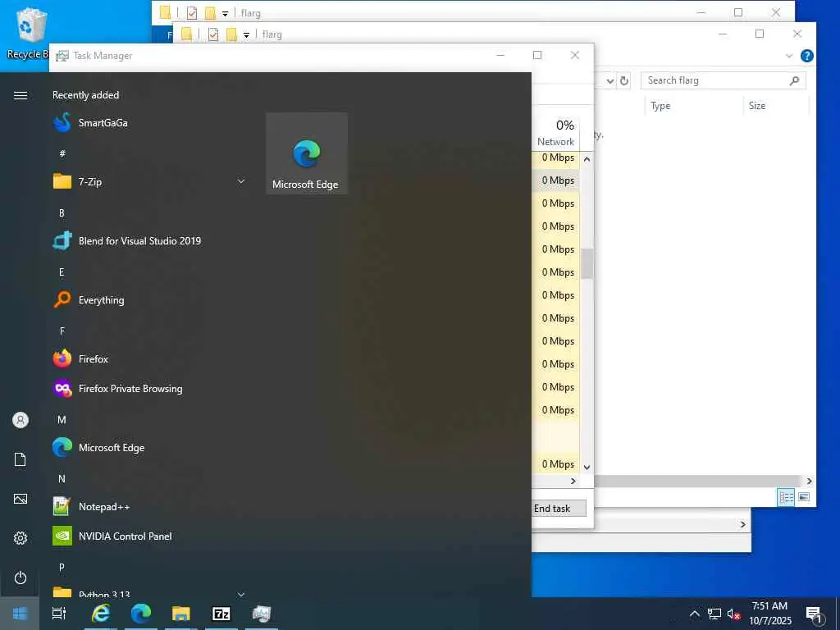Click the Windows Start button
This screenshot has width=840, height=630.
click(x=20, y=614)
